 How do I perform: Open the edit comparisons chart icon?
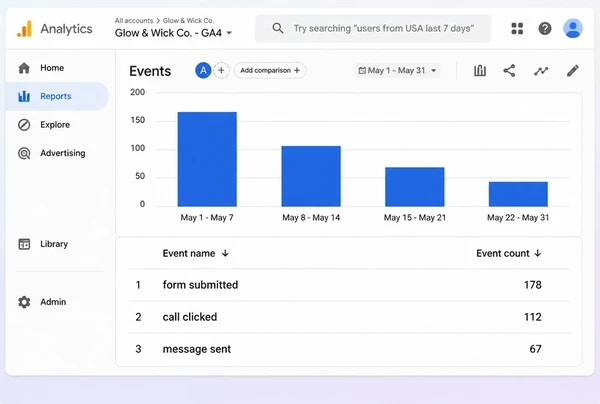pos(480,70)
